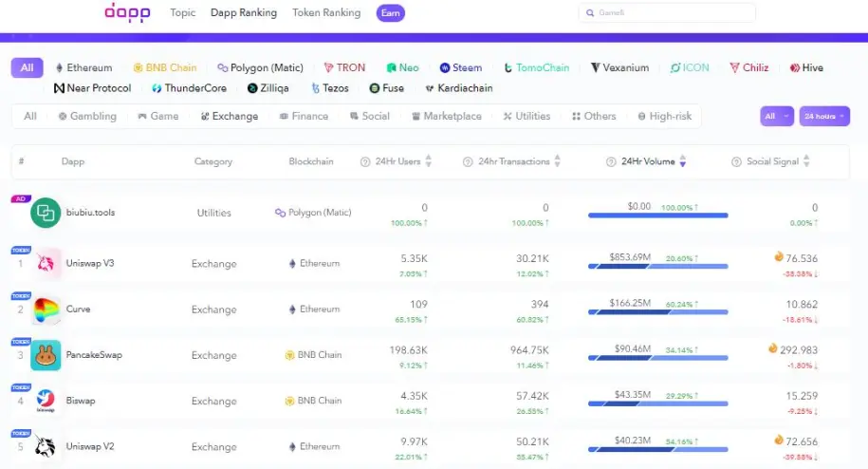Screen dimensions: 868x469
Task: Sort by 24Hr Volume arrows
Action: coord(683,161)
